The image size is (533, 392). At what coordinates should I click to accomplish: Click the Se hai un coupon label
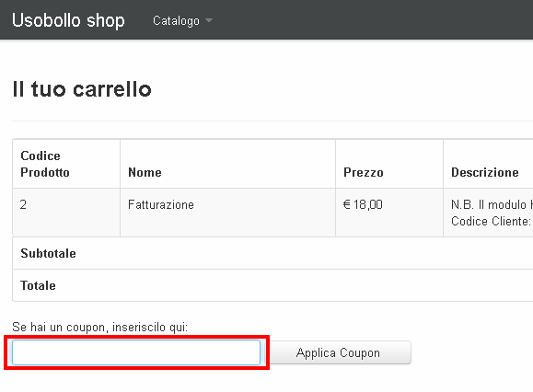click(x=99, y=327)
